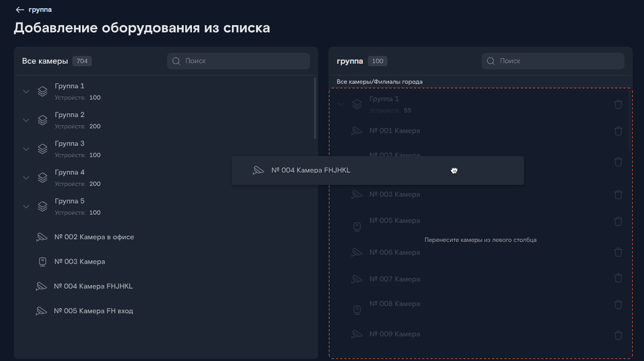Click the search icon in Все камеры panel
Viewport: 644px width, 361px height.
tap(176, 61)
